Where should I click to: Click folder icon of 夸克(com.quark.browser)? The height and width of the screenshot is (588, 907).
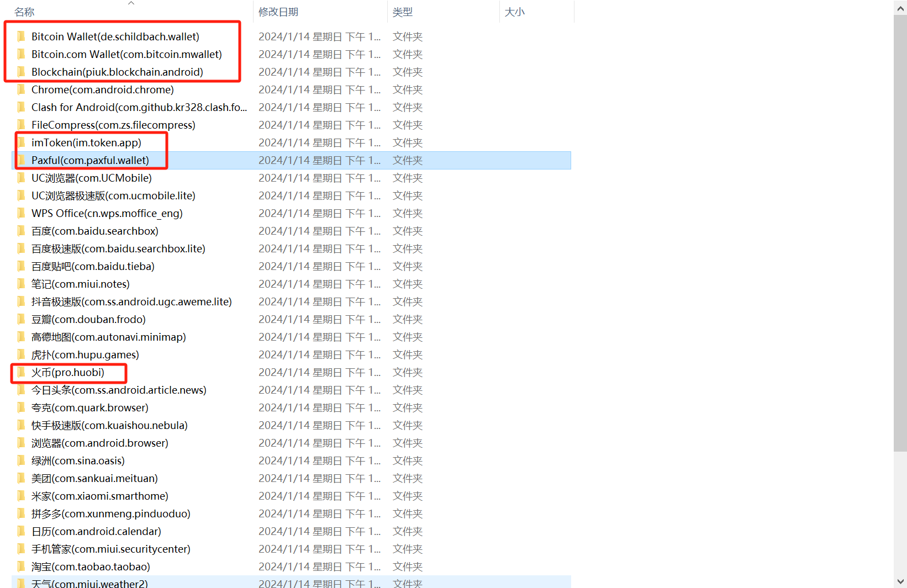click(x=21, y=407)
